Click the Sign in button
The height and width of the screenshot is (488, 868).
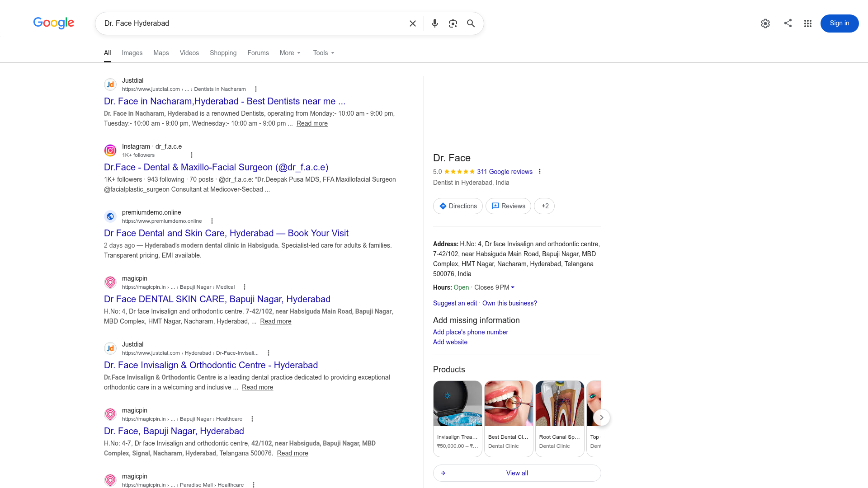(x=840, y=23)
